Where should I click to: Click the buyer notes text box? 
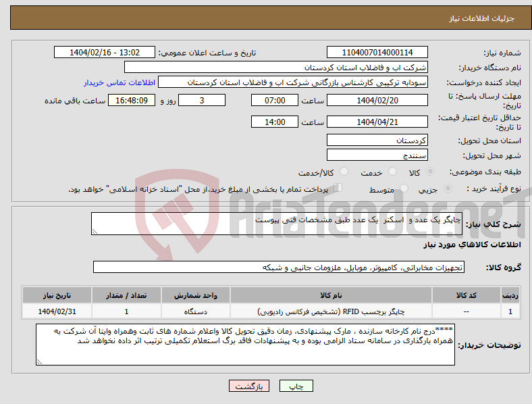pos(245,345)
